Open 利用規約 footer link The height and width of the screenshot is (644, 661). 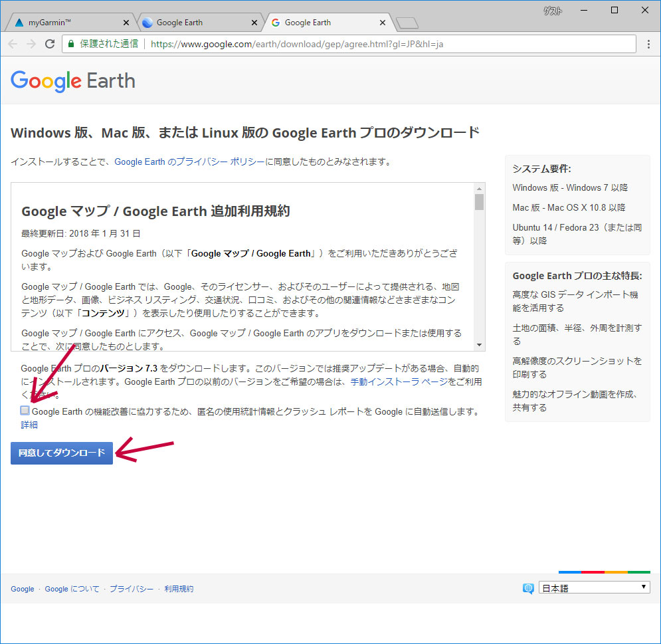179,589
